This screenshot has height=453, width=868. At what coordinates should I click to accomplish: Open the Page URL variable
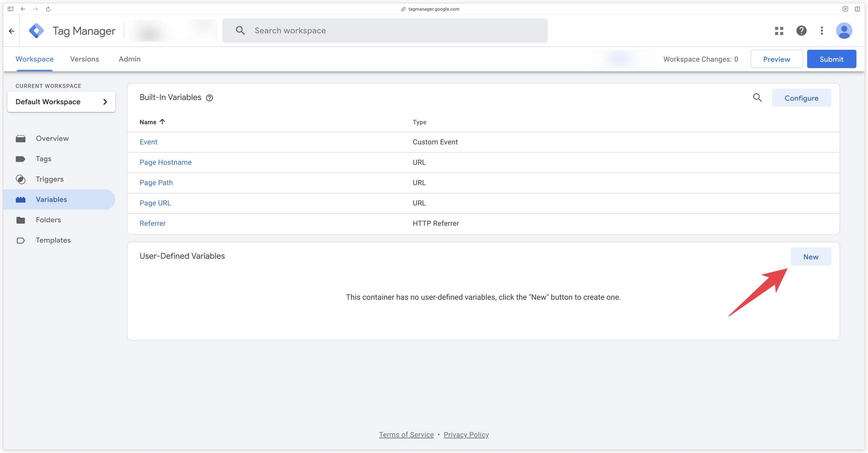[155, 203]
